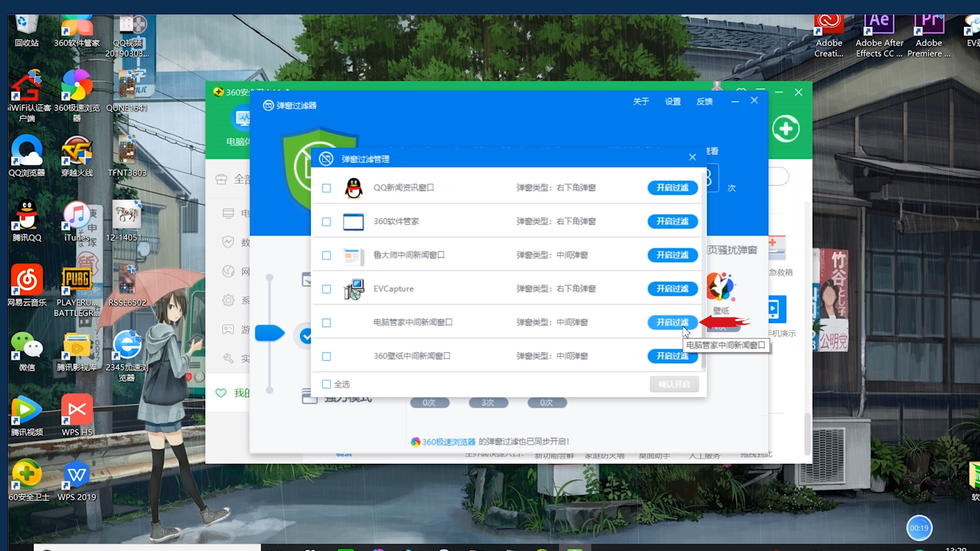Click the 360极速浏览器 link at the bottom
The width and height of the screenshot is (980, 551).
(x=448, y=442)
